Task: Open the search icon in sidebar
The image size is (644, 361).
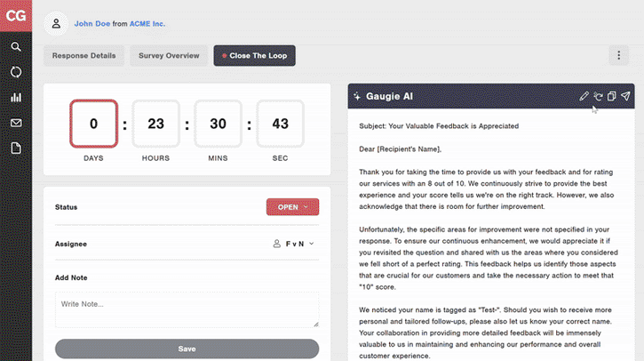Action: click(x=16, y=46)
